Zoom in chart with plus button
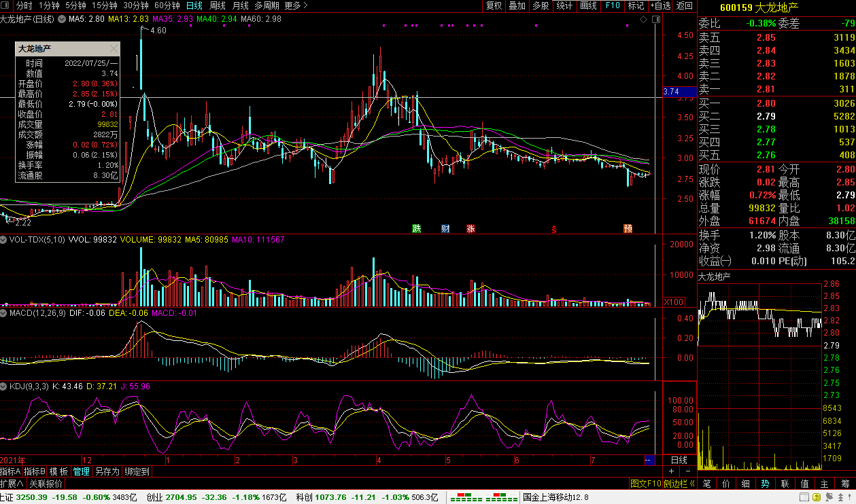This screenshot has height=504, width=856. click(671, 471)
